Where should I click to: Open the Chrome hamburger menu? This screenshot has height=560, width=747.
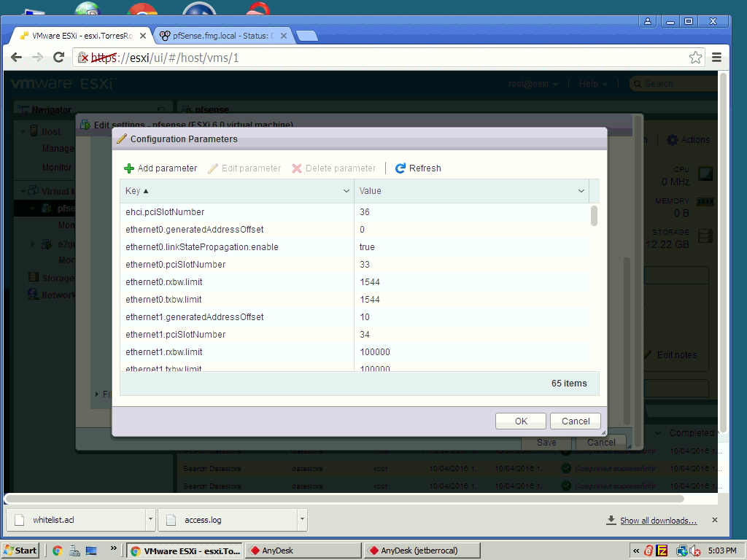click(x=716, y=58)
